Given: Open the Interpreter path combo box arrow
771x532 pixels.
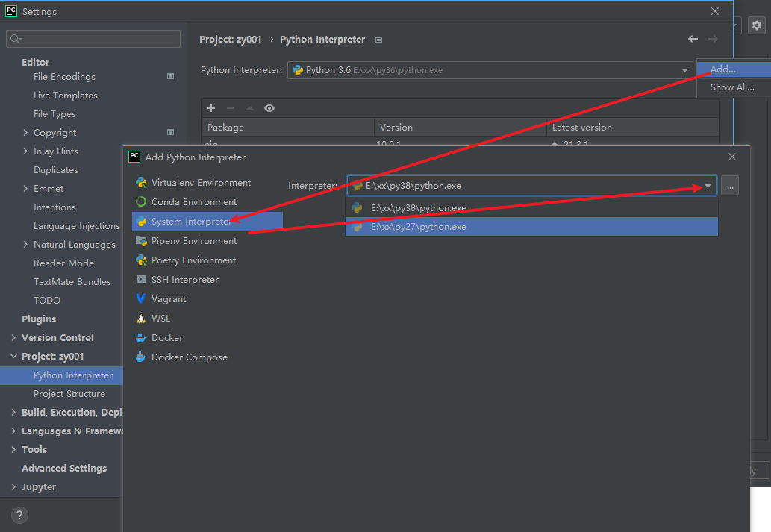Looking at the screenshot, I should (x=708, y=186).
